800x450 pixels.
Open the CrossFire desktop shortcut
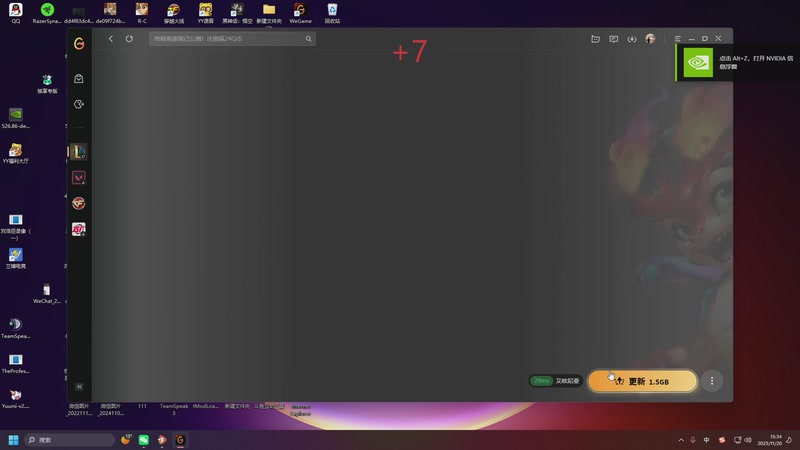[x=173, y=13]
